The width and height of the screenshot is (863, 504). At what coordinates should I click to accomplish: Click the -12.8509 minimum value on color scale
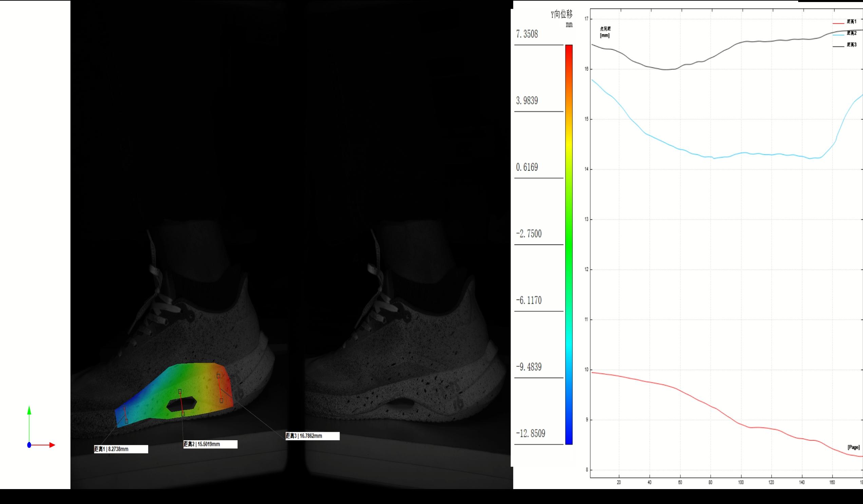[x=531, y=433]
